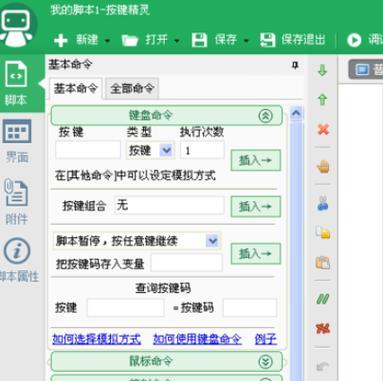383x381 pixels.
Task: Click the red crossed-out uncomment icon
Action: coord(323,329)
